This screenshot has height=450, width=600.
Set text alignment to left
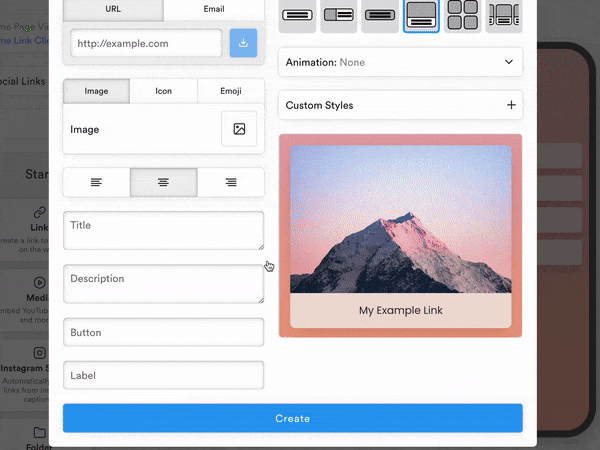96,182
